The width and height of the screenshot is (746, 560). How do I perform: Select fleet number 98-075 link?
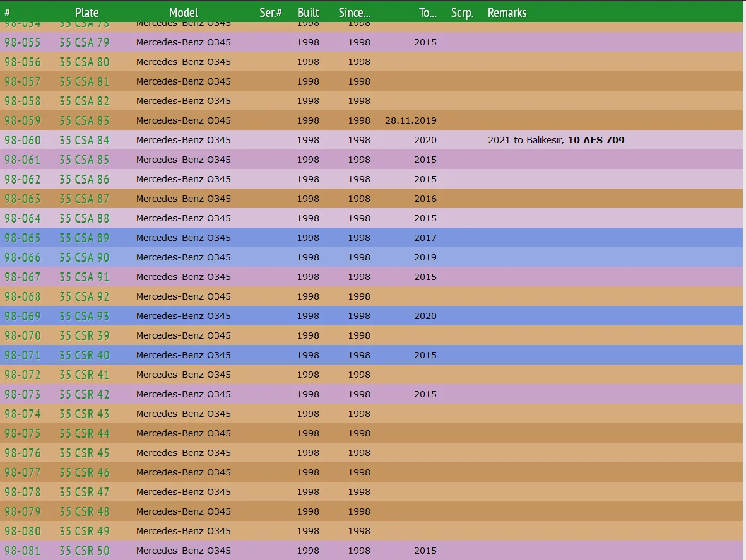pos(23,433)
